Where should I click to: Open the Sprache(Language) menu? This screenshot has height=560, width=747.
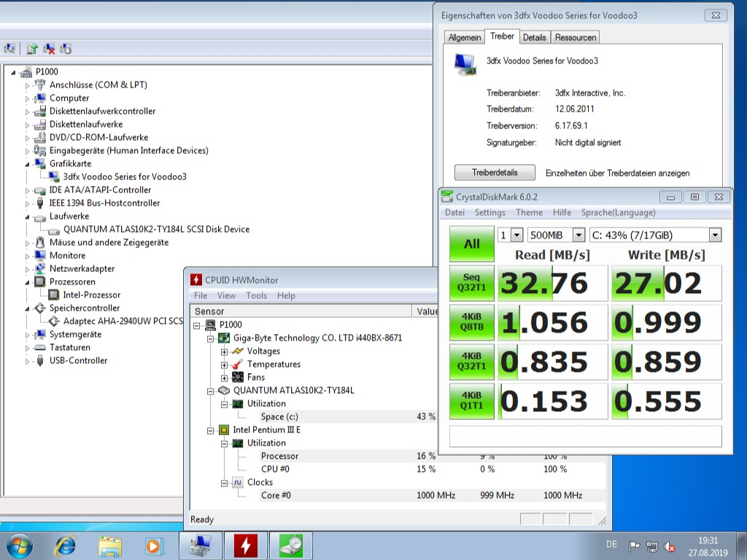tap(618, 212)
